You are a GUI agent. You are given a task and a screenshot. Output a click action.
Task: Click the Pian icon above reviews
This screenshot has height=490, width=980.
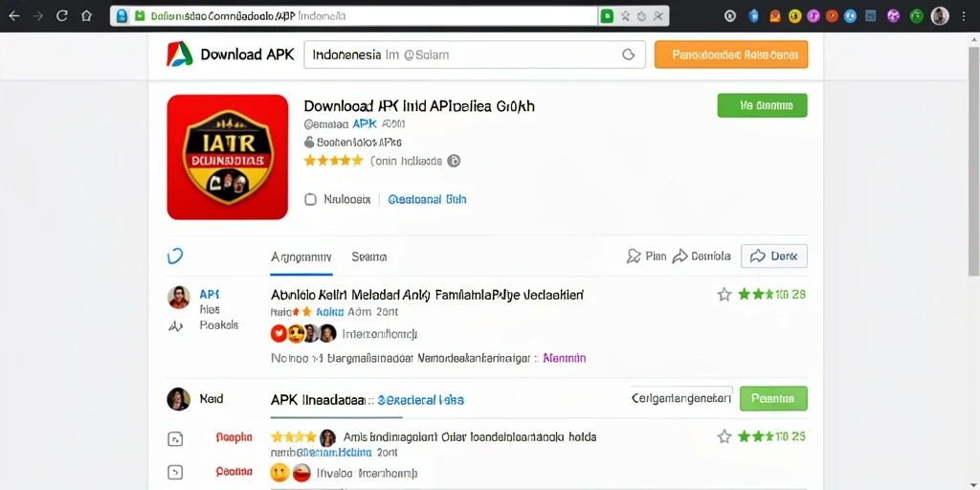click(x=634, y=256)
